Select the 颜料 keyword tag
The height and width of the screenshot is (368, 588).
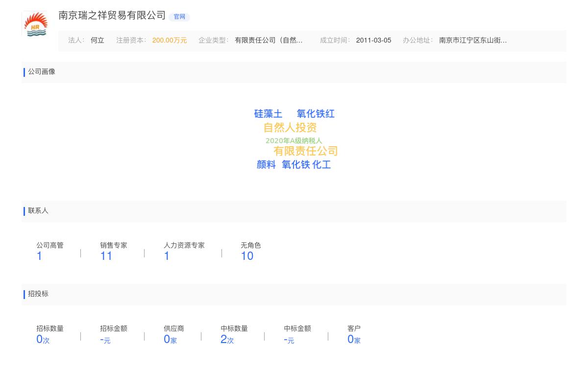[266, 165]
